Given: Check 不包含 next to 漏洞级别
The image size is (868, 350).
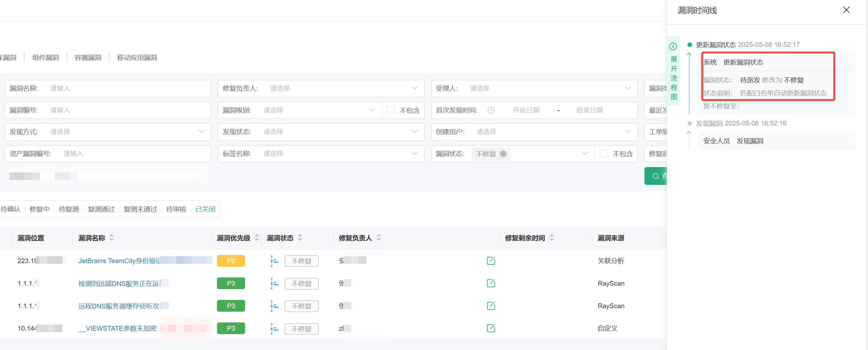Looking at the screenshot, I should tap(390, 110).
